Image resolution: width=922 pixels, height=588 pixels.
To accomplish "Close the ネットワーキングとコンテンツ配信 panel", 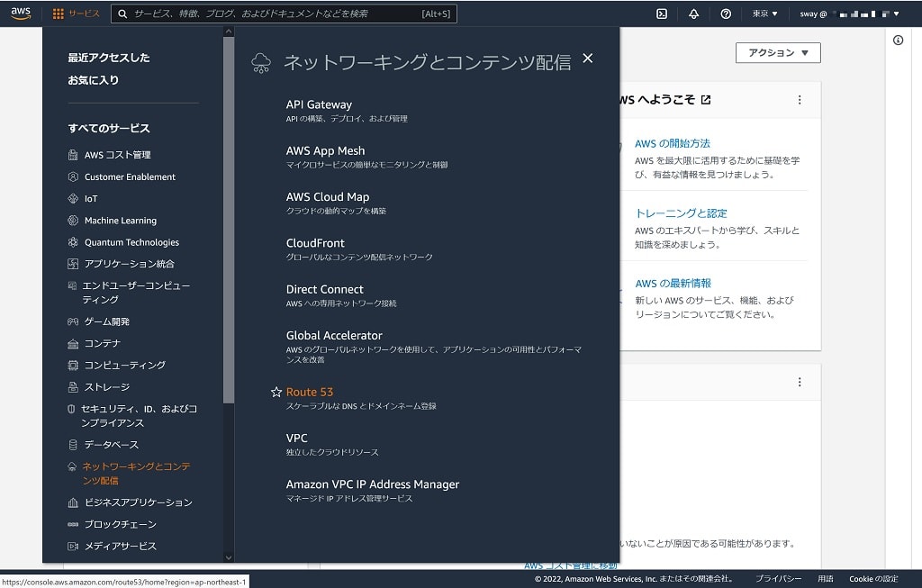I will pos(587,59).
